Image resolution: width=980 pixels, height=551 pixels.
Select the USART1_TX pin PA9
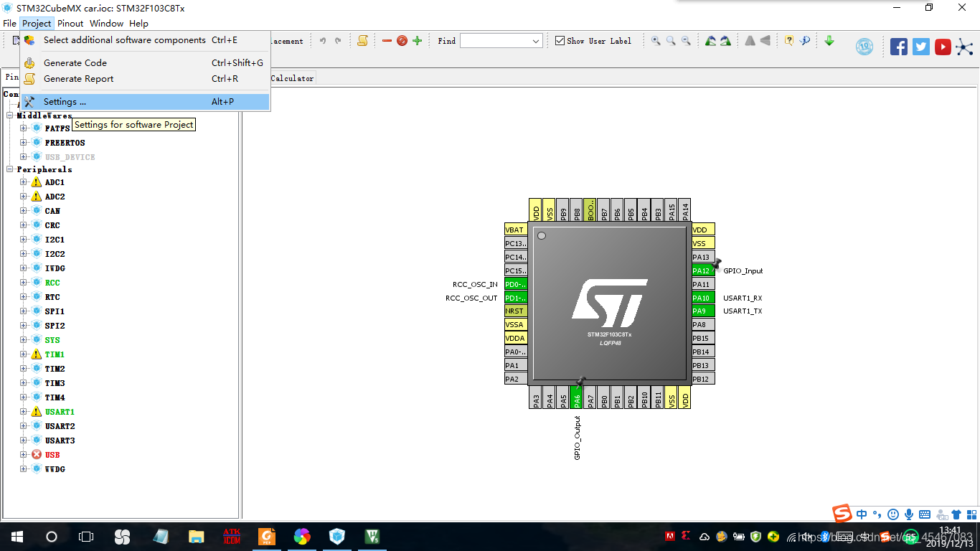[702, 311]
